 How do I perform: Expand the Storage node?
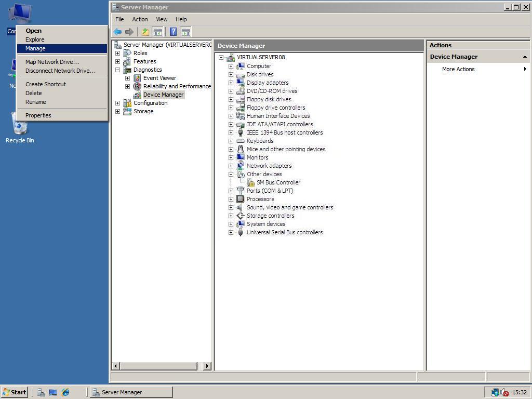[117, 111]
